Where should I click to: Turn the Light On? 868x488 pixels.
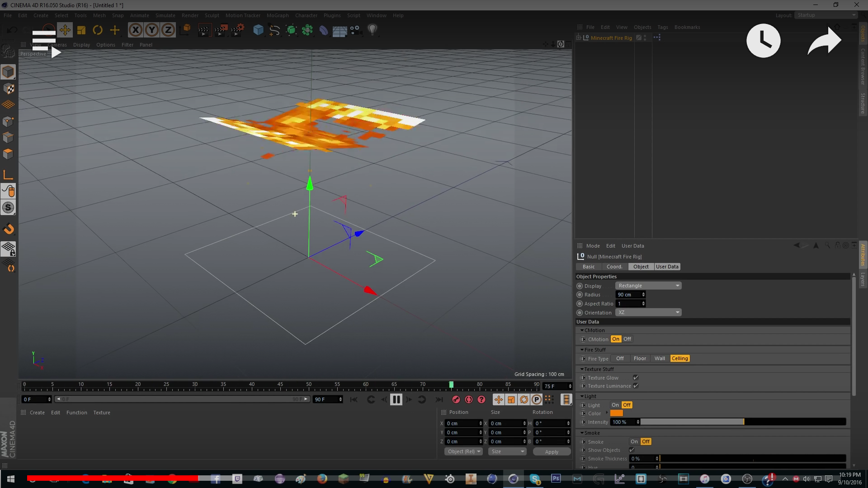[615, 405]
